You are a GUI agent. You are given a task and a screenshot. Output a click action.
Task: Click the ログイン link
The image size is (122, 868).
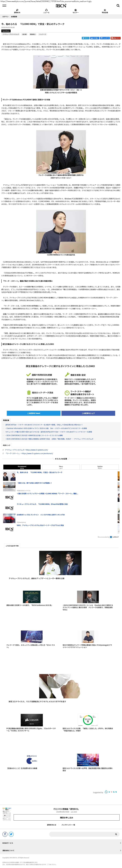5,17
